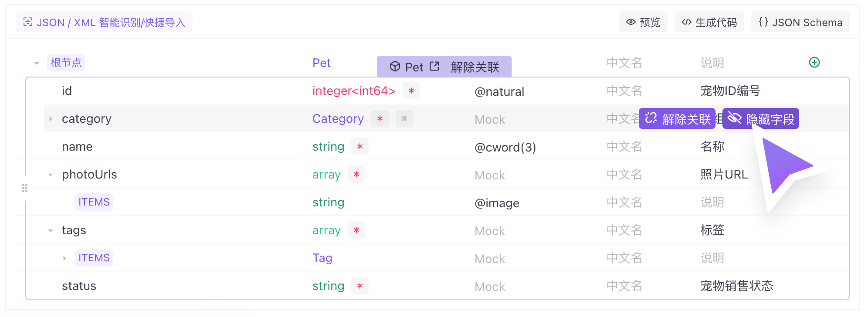Open Pet schema via external link icon
This screenshot has width=868, height=317.
coord(434,66)
